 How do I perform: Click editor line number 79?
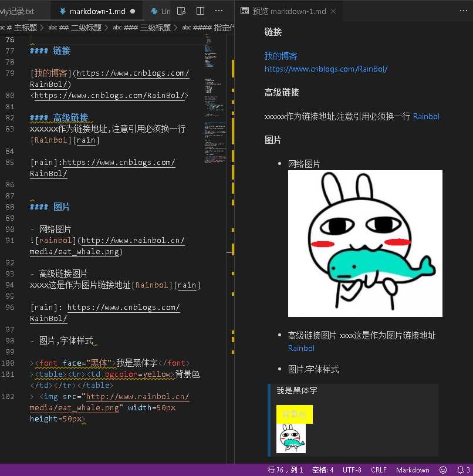click(x=10, y=73)
